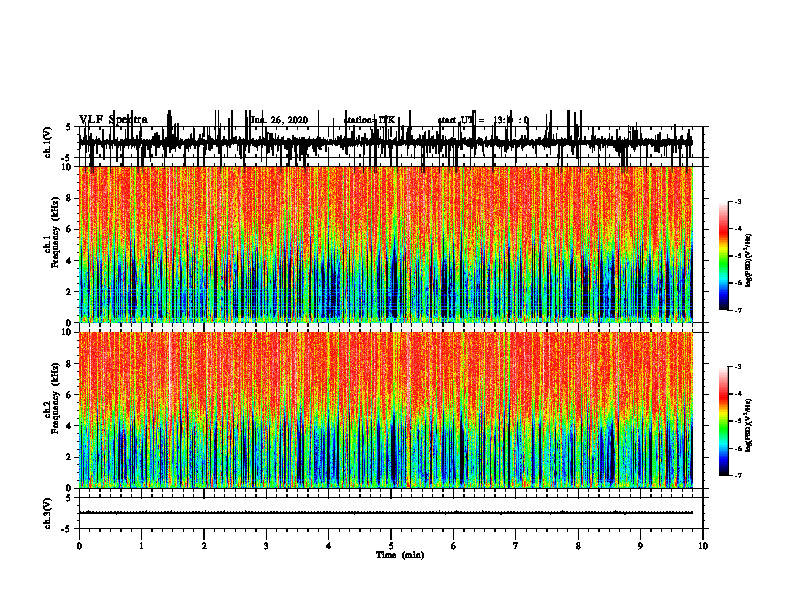Click the ch.2 color bar log(PSD) unit label
Viewport: 792px width, 612px height.
749,425
